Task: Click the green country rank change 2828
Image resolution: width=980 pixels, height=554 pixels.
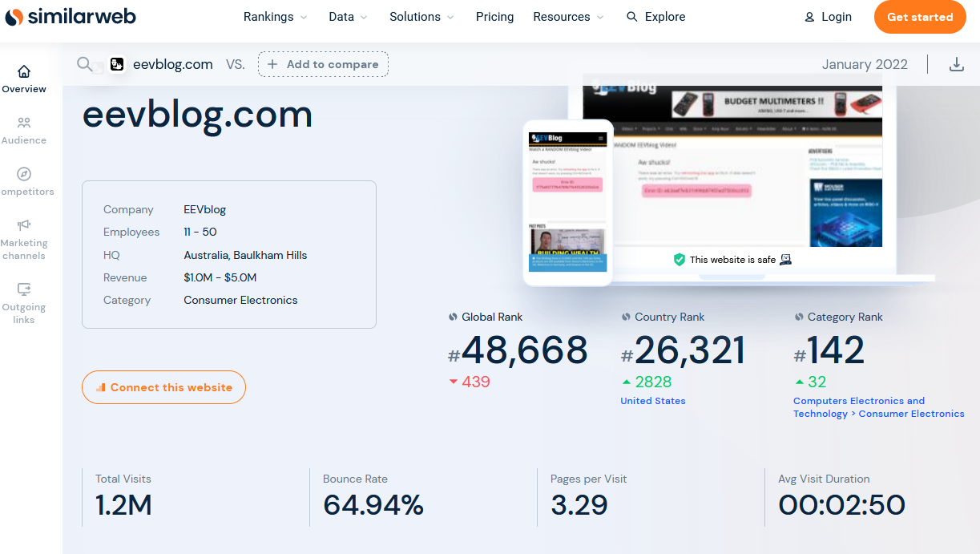Action: (x=647, y=382)
